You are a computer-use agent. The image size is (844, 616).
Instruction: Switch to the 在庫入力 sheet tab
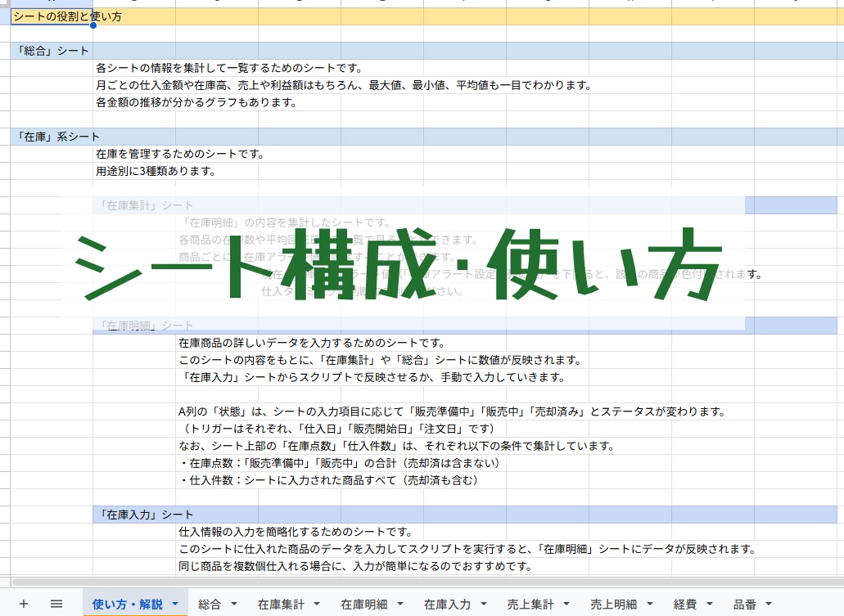[447, 605]
